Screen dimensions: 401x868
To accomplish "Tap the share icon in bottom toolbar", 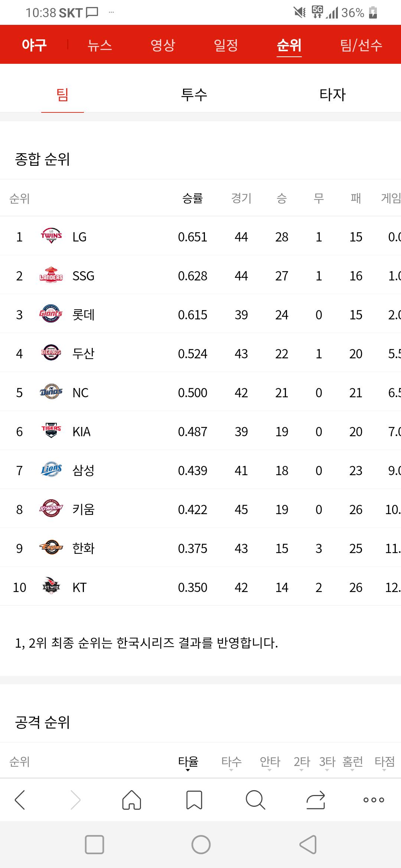I will click(x=316, y=800).
